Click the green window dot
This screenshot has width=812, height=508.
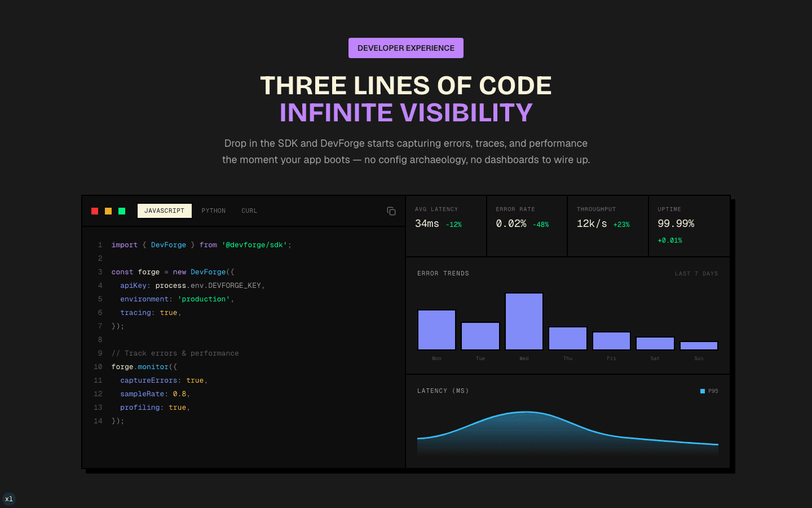click(122, 211)
